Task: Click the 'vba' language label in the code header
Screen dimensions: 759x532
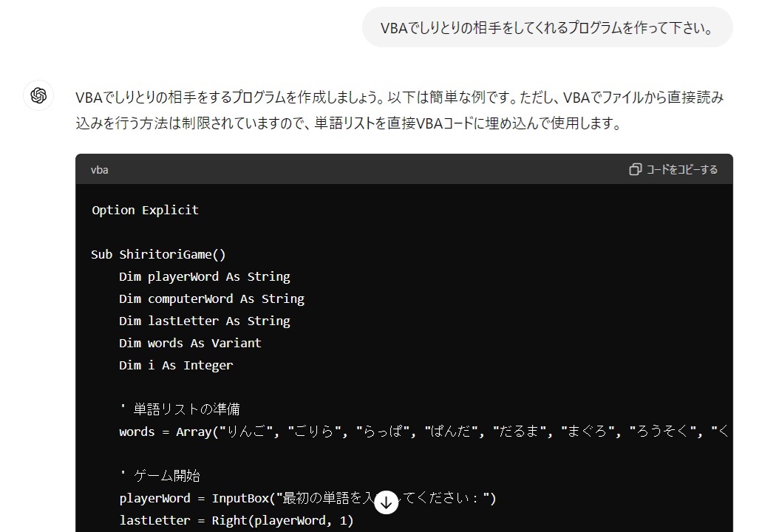Action: click(x=99, y=170)
